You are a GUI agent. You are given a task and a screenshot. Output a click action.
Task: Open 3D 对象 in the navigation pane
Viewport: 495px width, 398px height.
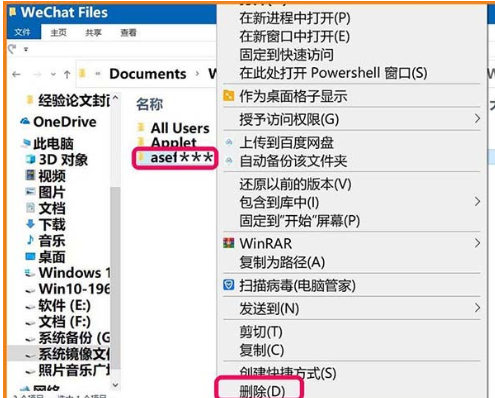pos(63,160)
